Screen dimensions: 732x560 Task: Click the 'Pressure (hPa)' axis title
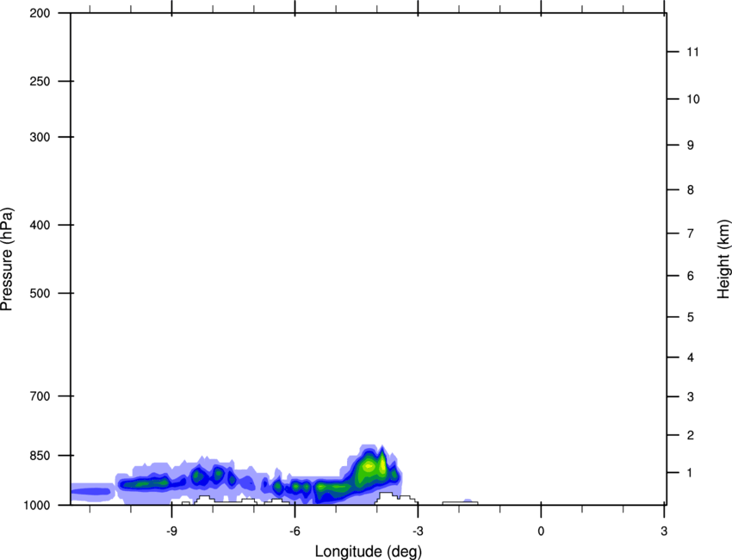coord(7,258)
